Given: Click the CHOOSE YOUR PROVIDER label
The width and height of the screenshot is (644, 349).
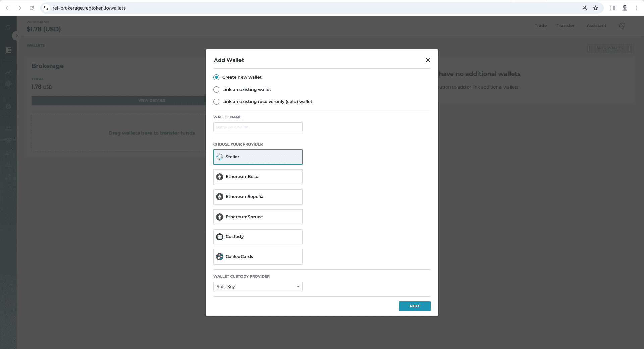Looking at the screenshot, I should pos(238,144).
